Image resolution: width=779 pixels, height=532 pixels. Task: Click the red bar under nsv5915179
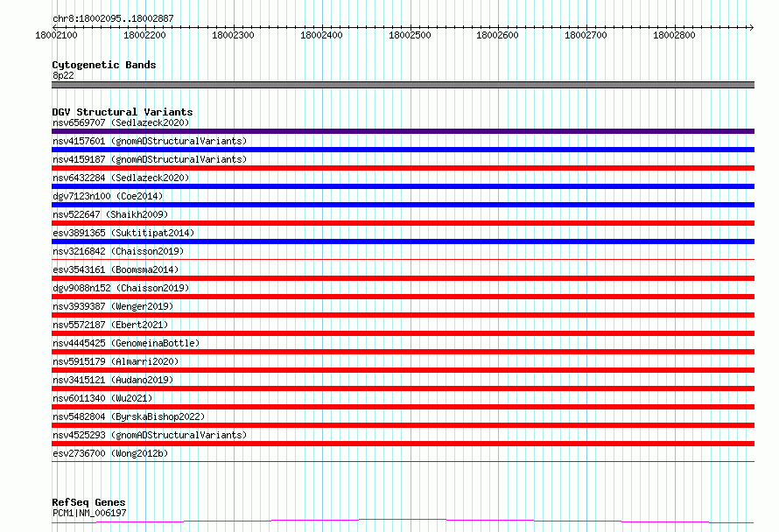403,370
